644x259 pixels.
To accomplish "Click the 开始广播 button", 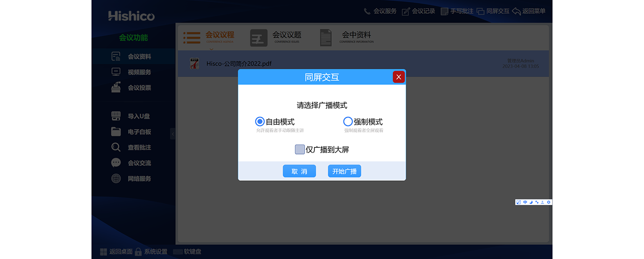I will click(344, 171).
